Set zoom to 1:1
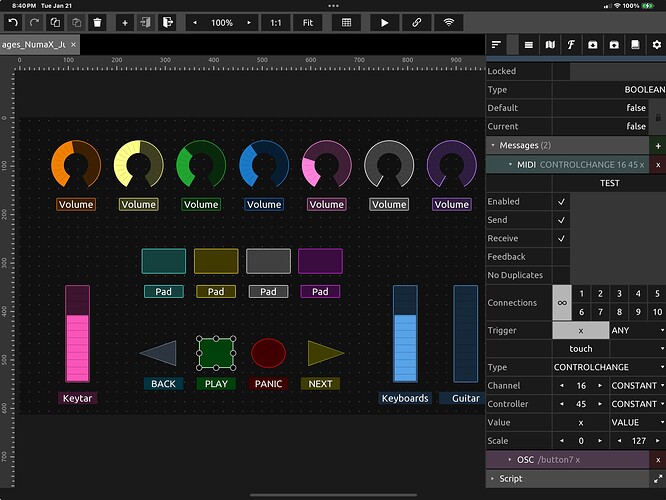Viewport: 666px width, 500px height. (276, 23)
